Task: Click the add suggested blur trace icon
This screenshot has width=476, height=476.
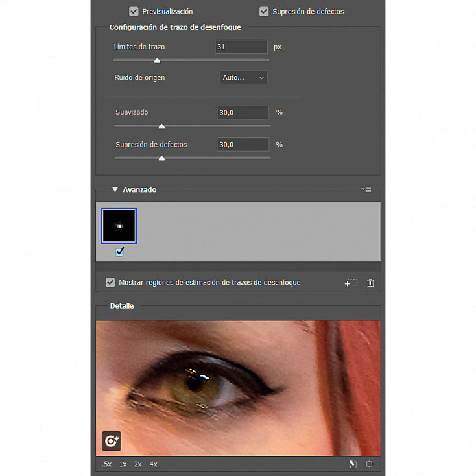Action: (x=351, y=283)
